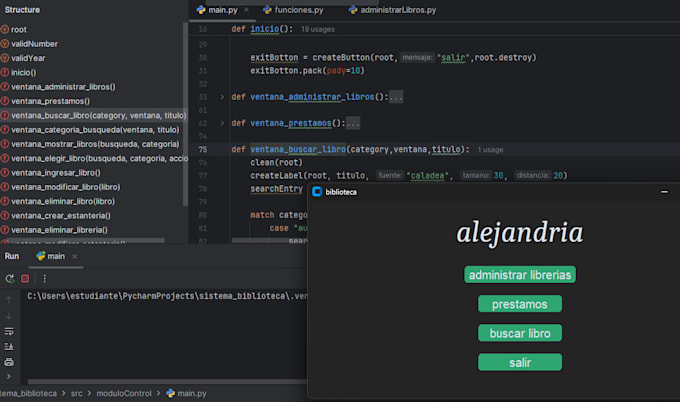Click the 'Run' tool window label

pyautogui.click(x=12, y=256)
